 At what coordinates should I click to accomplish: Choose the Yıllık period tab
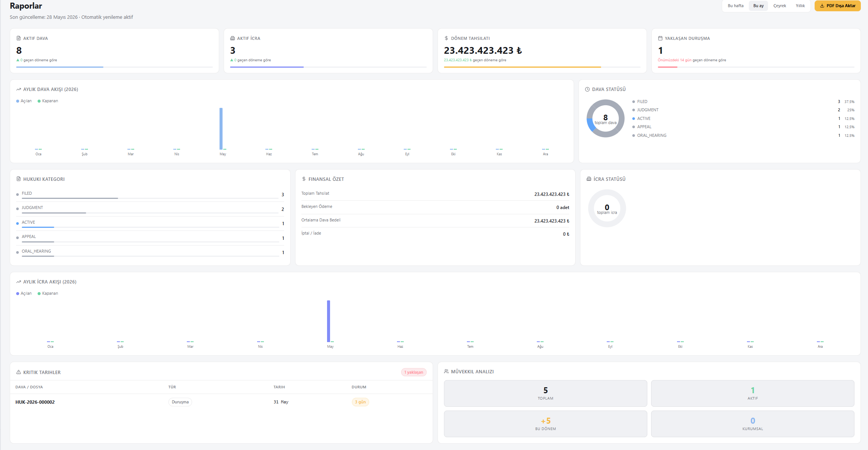tap(800, 6)
